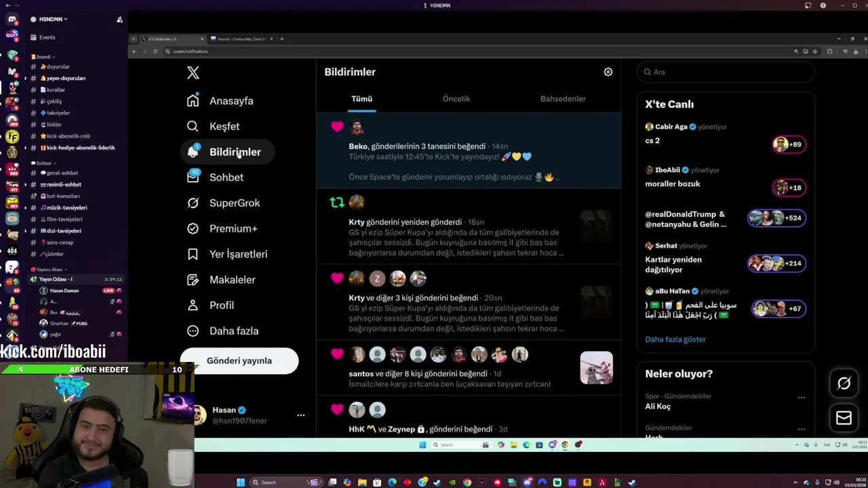
Task: Open the SuperGrok icon in sidebar
Action: tap(193, 203)
